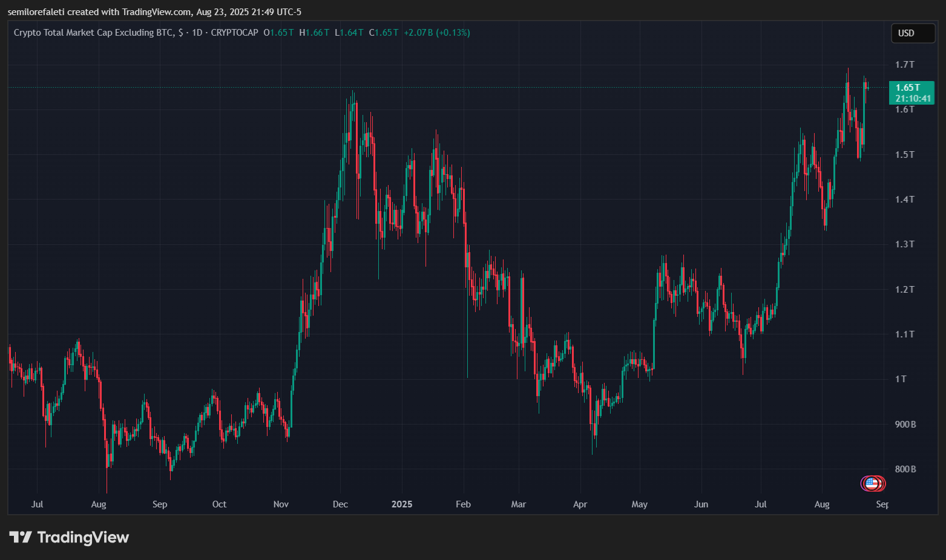Click the 'Jun' time axis label

701,504
